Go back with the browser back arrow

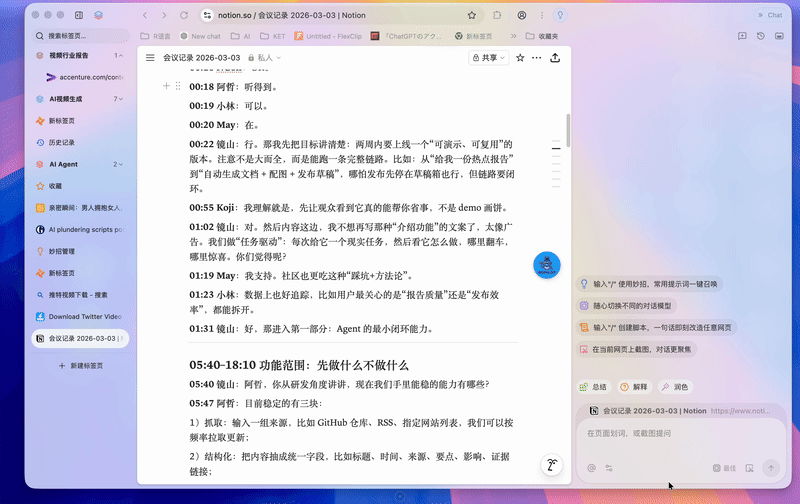pyautogui.click(x=145, y=15)
